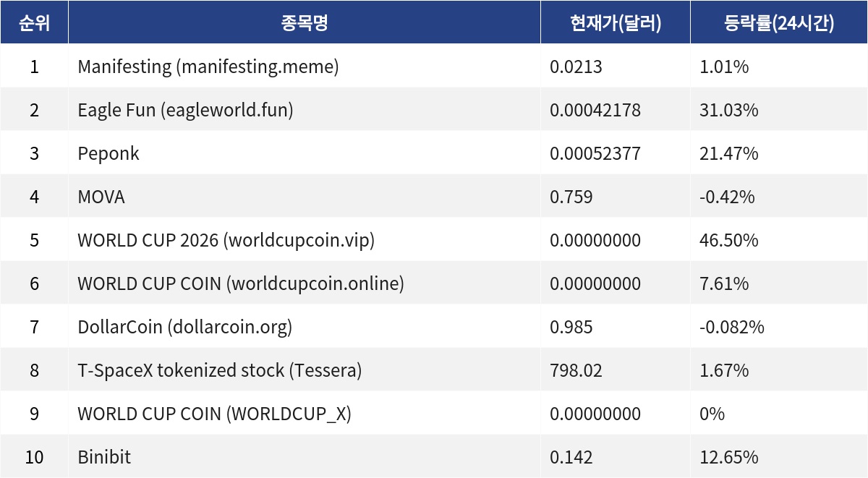Click price value 0.985
This screenshot has height=478, width=868.
coord(571,328)
